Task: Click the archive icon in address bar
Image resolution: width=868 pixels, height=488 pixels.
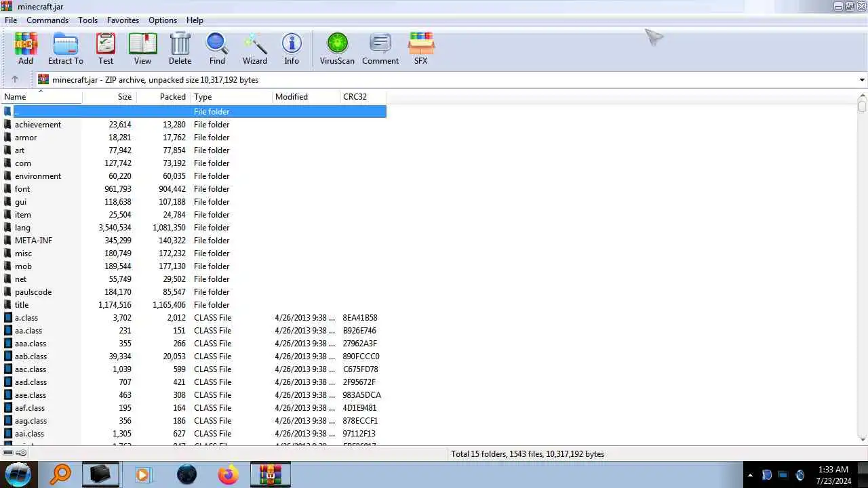Action: point(43,79)
